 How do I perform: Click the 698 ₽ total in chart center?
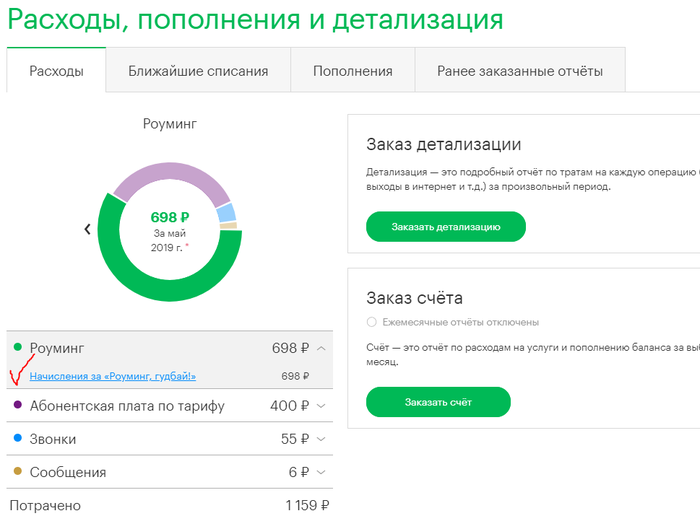pyautogui.click(x=169, y=216)
